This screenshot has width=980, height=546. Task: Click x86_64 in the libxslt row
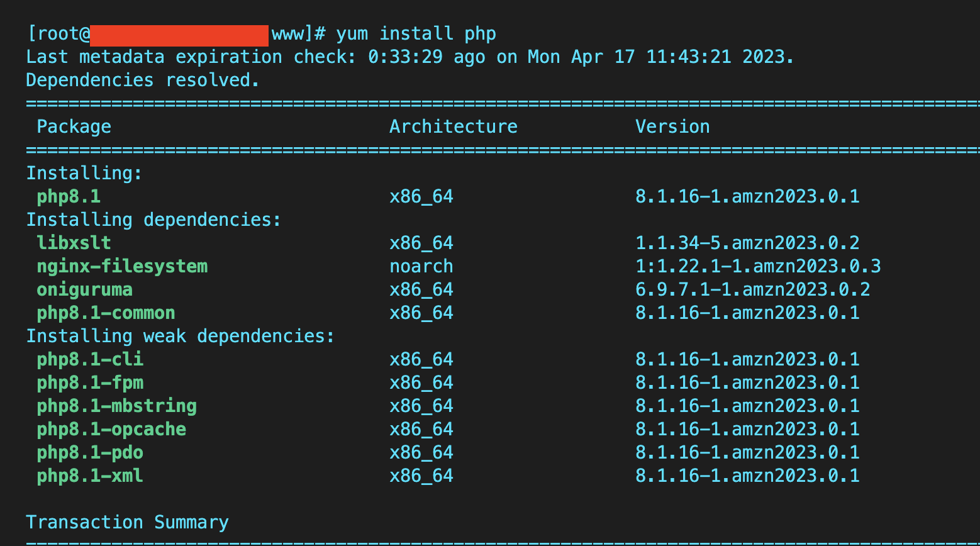point(421,243)
